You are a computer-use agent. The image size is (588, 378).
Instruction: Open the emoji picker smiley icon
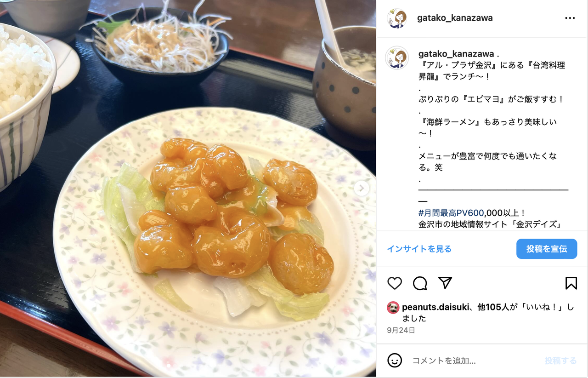pos(395,360)
